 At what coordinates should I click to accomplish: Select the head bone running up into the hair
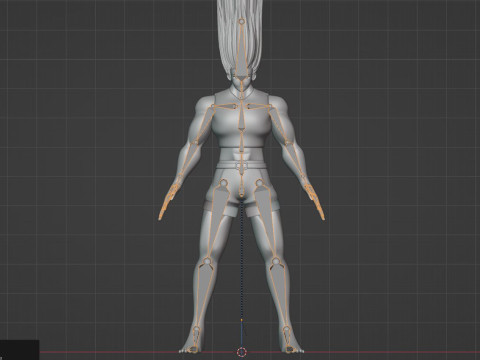pyautogui.click(x=241, y=57)
